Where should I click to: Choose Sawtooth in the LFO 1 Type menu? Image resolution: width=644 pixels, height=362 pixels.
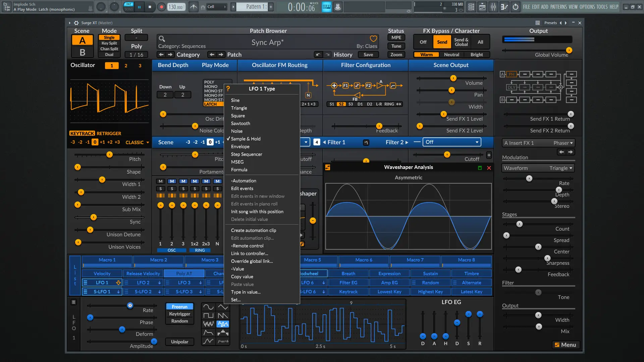pos(240,123)
